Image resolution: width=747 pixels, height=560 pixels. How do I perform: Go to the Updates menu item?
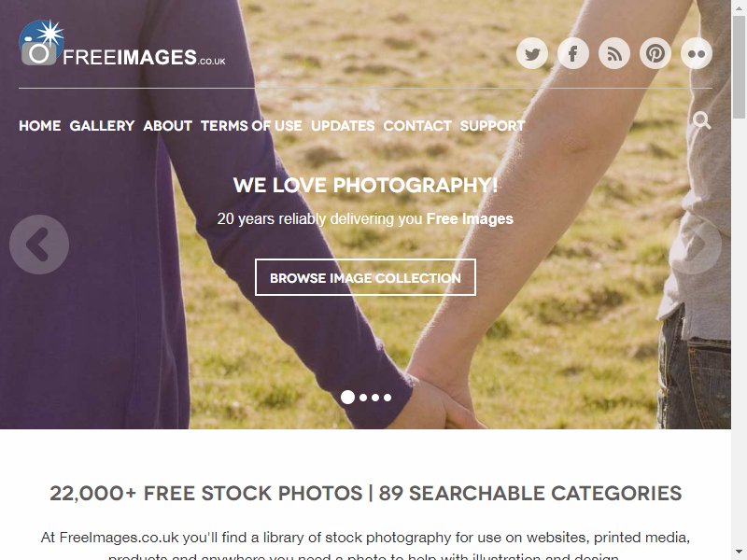[343, 126]
